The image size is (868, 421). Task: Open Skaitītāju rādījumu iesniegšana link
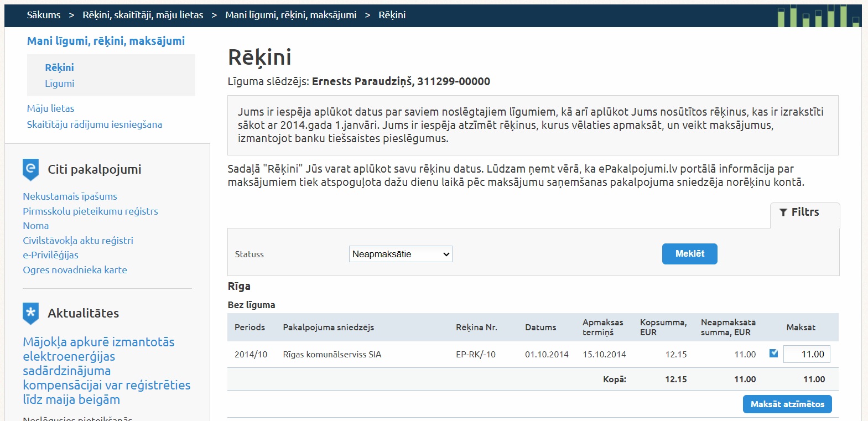pyautogui.click(x=95, y=124)
